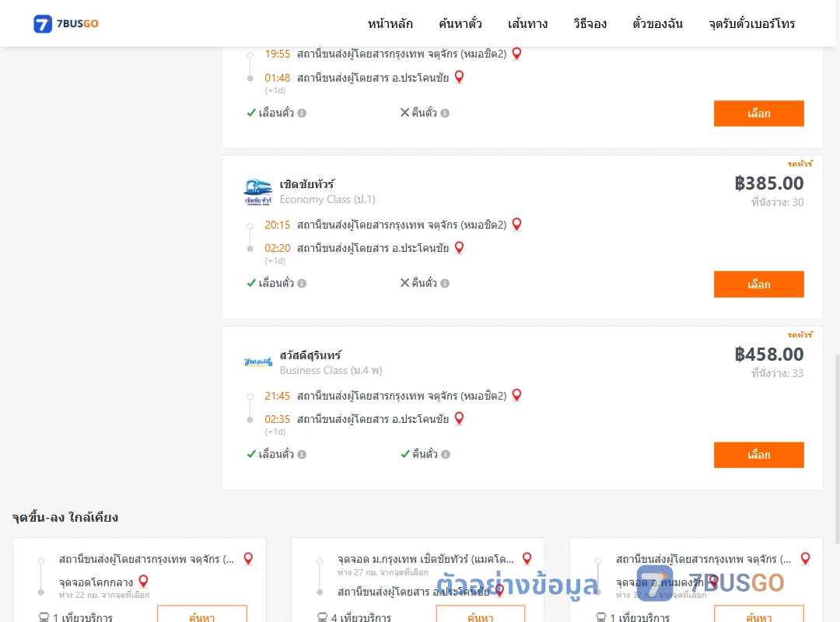Open the จุดรับตั๋วเบอร์โทร menu item
The width and height of the screenshot is (840, 622).
(x=751, y=23)
